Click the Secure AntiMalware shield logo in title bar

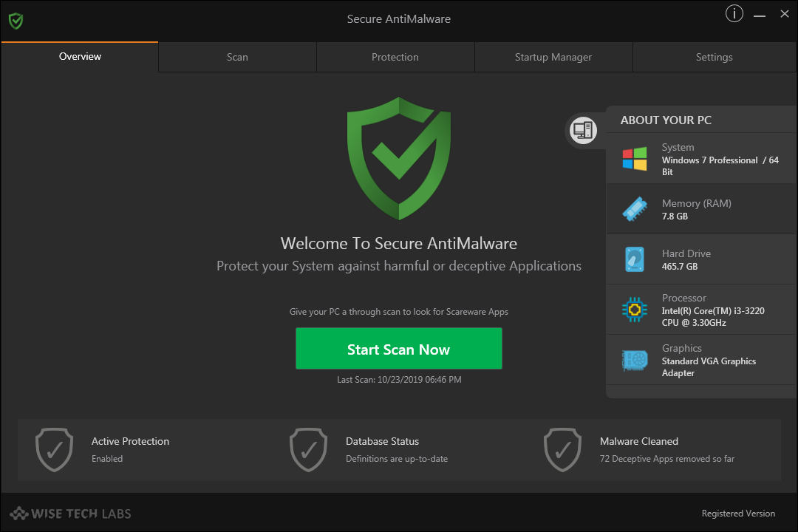[16, 21]
